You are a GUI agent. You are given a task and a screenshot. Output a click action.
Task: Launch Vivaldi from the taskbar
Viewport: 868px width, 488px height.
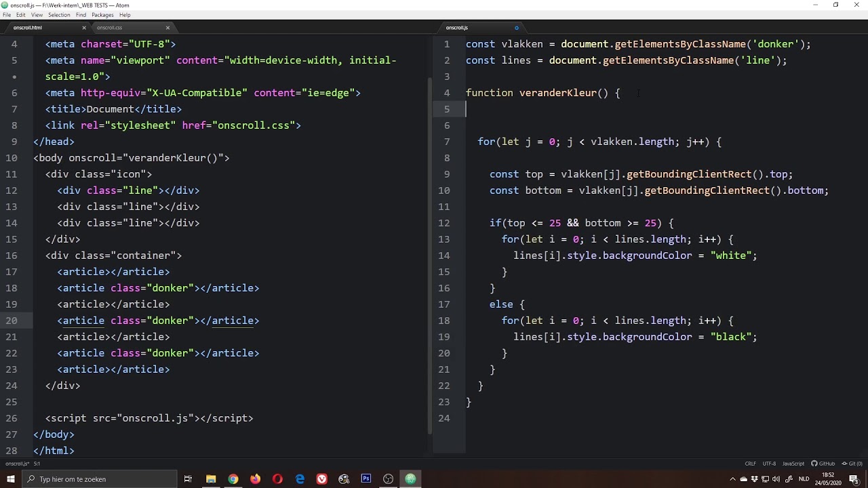click(321, 479)
